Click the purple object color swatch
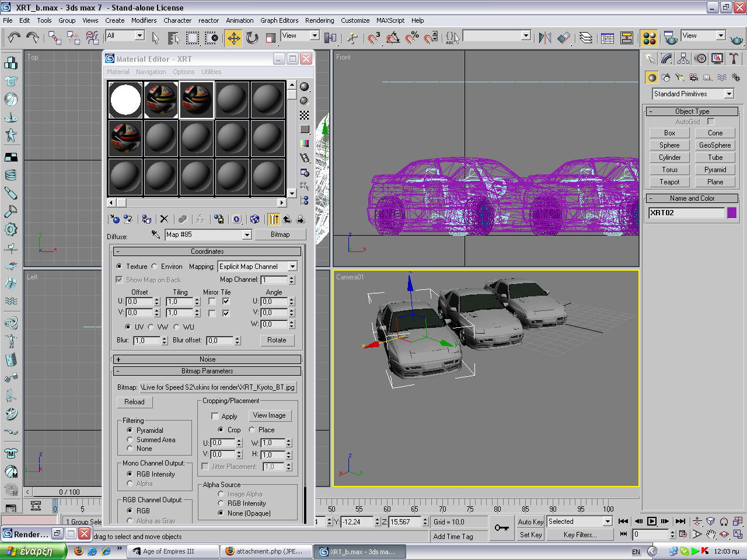 [x=732, y=213]
